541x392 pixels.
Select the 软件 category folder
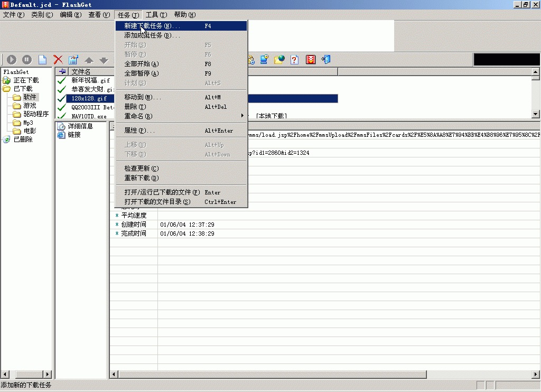[x=30, y=97]
